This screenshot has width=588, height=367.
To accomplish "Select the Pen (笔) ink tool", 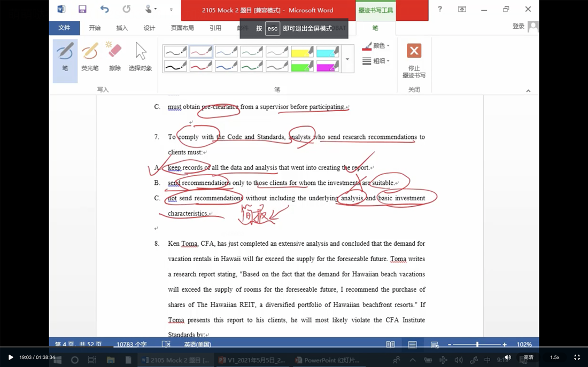I will coord(65,61).
